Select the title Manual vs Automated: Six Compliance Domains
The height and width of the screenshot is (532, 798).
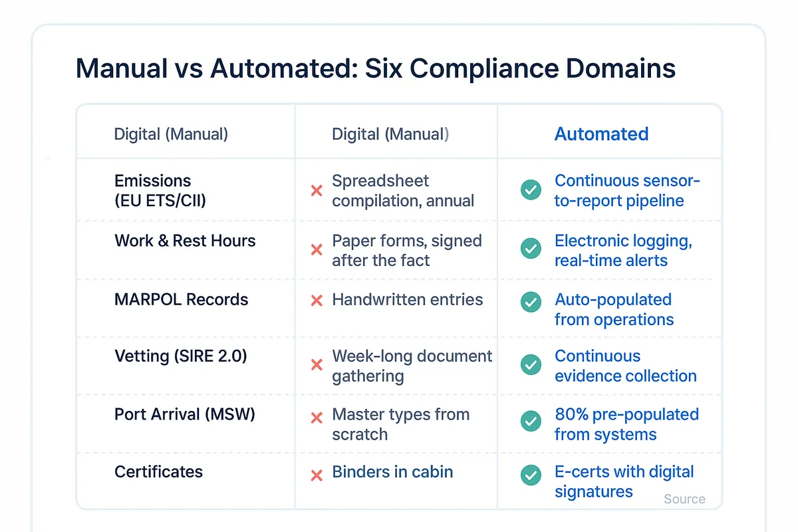376,68
